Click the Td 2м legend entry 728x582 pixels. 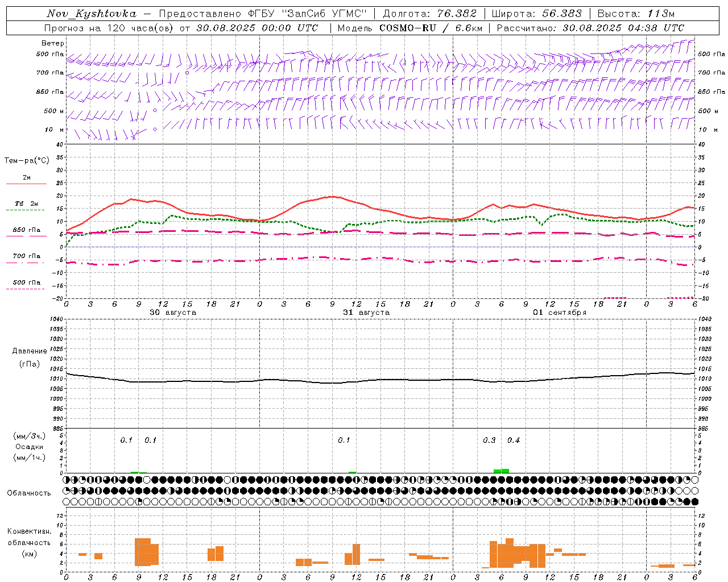(26, 203)
